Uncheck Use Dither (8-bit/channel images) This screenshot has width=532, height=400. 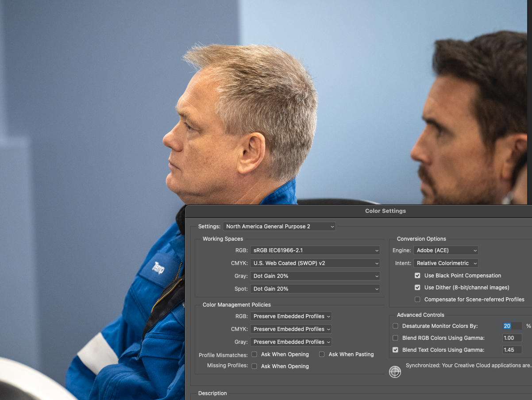tap(417, 288)
